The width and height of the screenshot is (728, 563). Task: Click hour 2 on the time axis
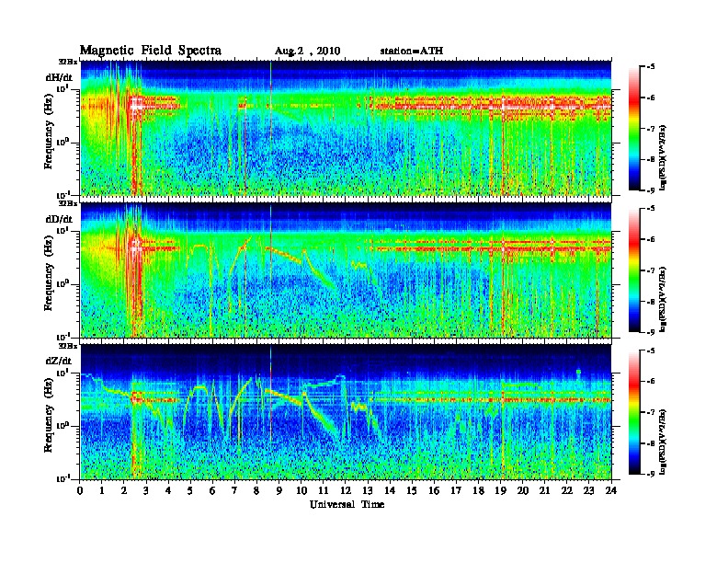[x=124, y=490]
